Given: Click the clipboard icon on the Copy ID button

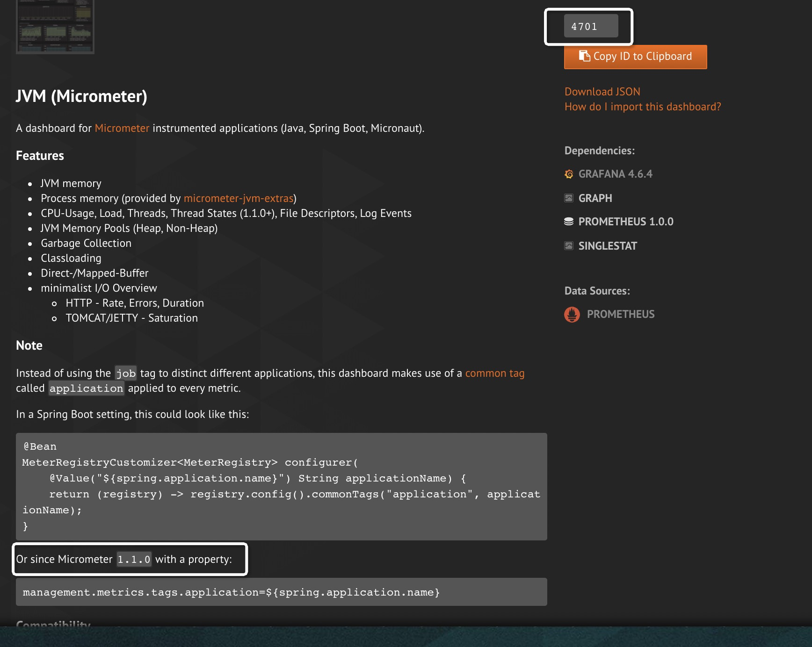Looking at the screenshot, I should (x=584, y=56).
